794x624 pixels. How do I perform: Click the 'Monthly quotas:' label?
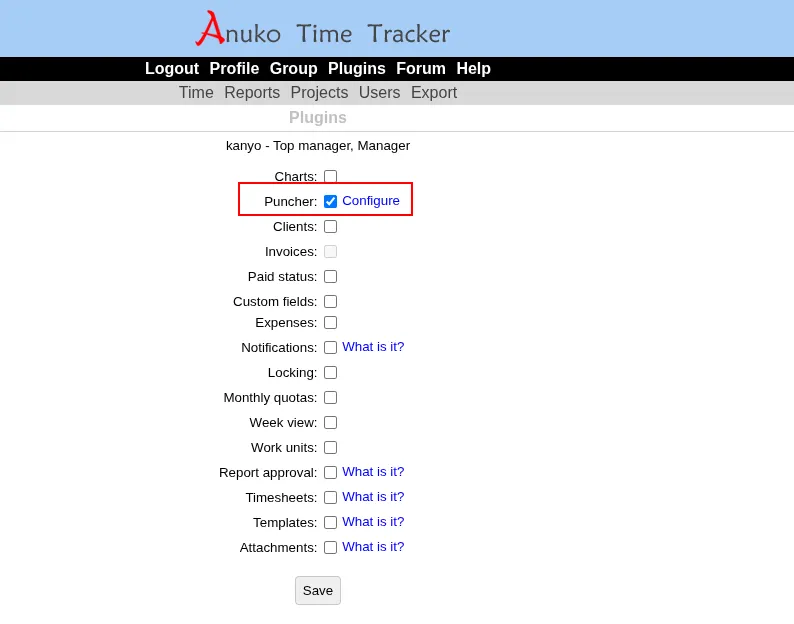click(270, 398)
